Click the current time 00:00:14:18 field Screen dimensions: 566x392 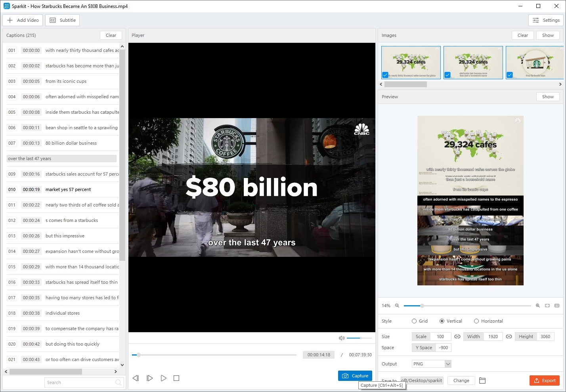click(x=319, y=355)
